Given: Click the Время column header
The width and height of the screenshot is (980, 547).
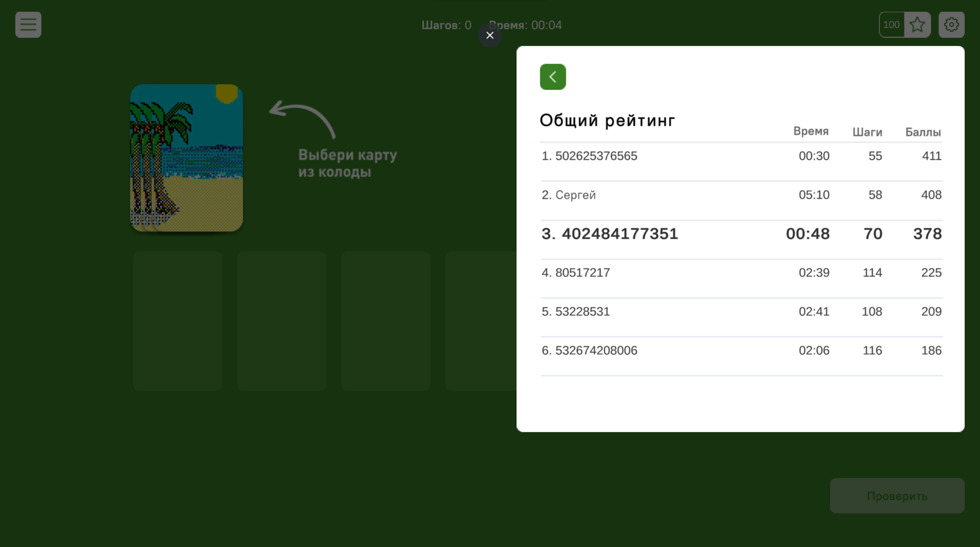Looking at the screenshot, I should coord(811,131).
